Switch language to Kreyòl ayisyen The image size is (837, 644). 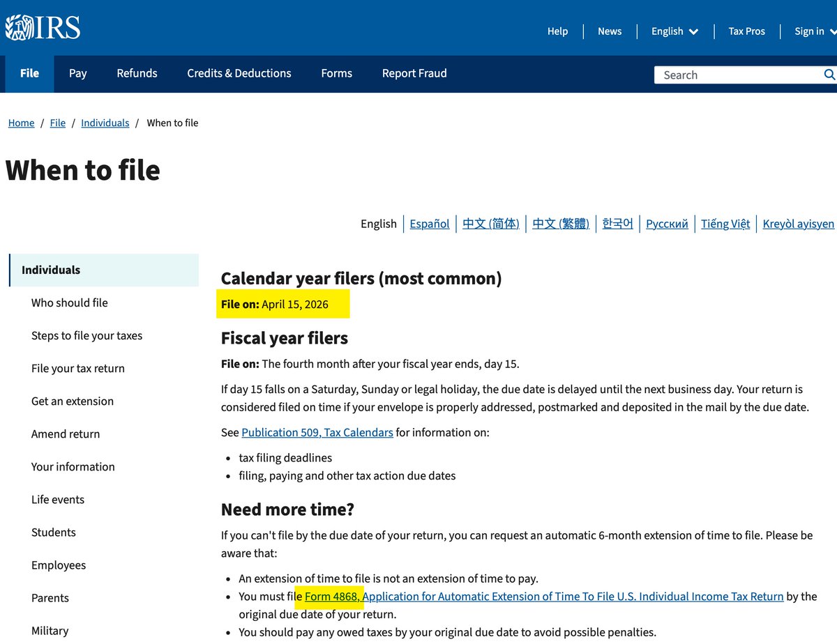click(x=799, y=224)
